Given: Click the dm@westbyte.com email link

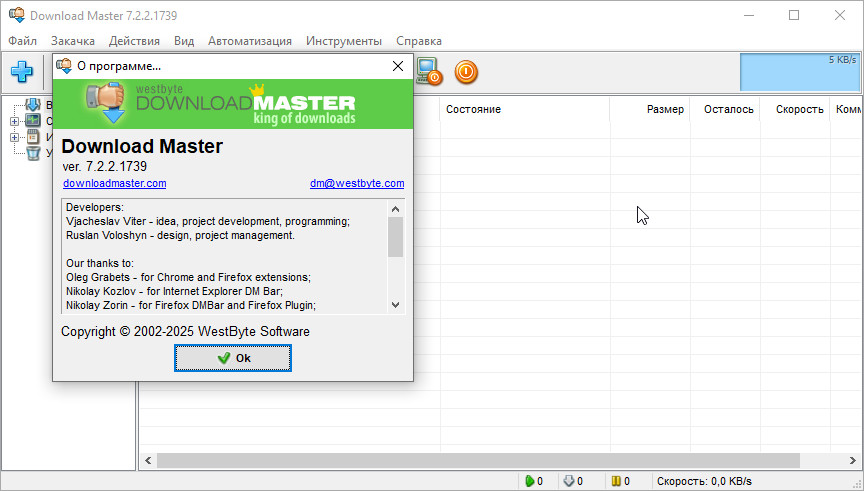Looking at the screenshot, I should [x=357, y=183].
